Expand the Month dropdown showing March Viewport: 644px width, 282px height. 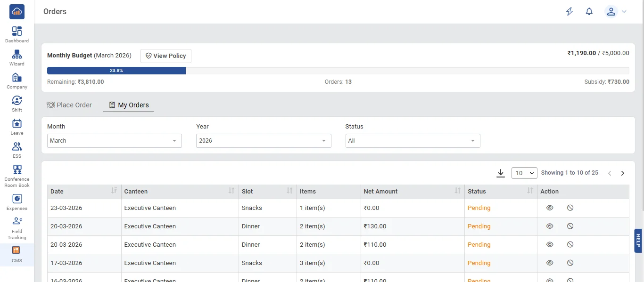point(115,141)
